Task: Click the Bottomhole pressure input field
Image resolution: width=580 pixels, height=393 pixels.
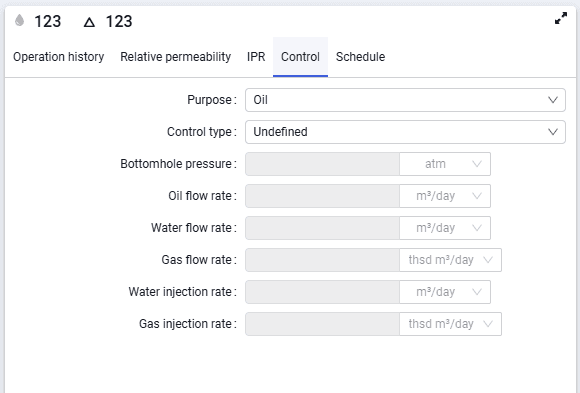Action: [x=322, y=164]
